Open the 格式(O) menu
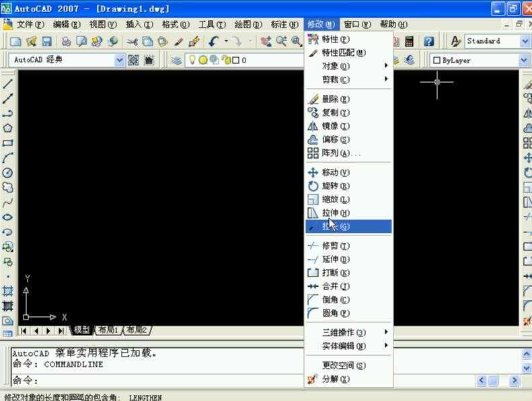The width and height of the screenshot is (532, 401). point(176,24)
